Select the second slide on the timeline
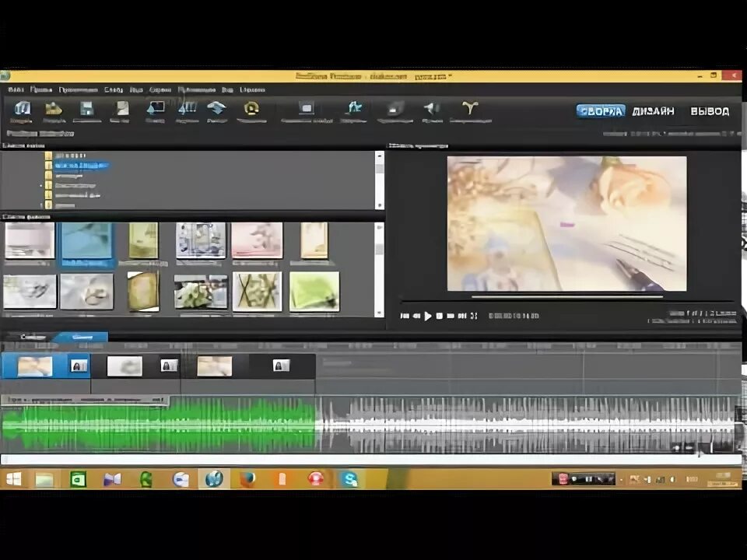 tap(124, 366)
